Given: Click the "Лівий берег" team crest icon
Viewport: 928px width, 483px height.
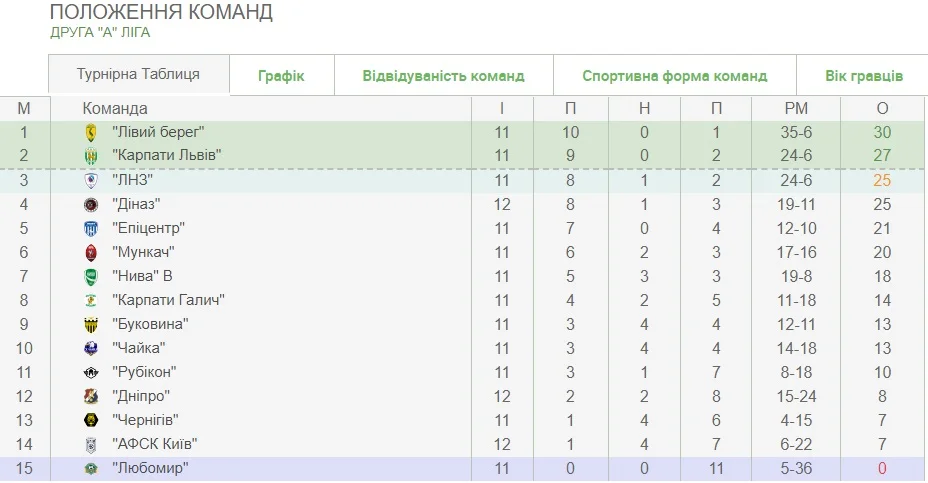Looking at the screenshot, I should tap(91, 132).
